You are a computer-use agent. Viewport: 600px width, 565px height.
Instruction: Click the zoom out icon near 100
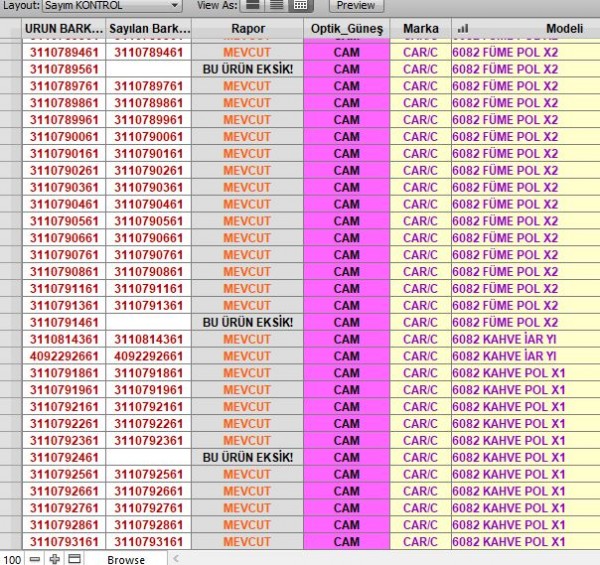pyautogui.click(x=35, y=559)
